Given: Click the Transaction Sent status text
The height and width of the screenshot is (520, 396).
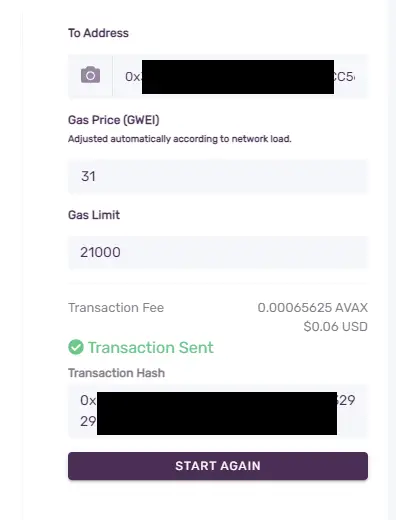Looking at the screenshot, I should coord(150,347).
